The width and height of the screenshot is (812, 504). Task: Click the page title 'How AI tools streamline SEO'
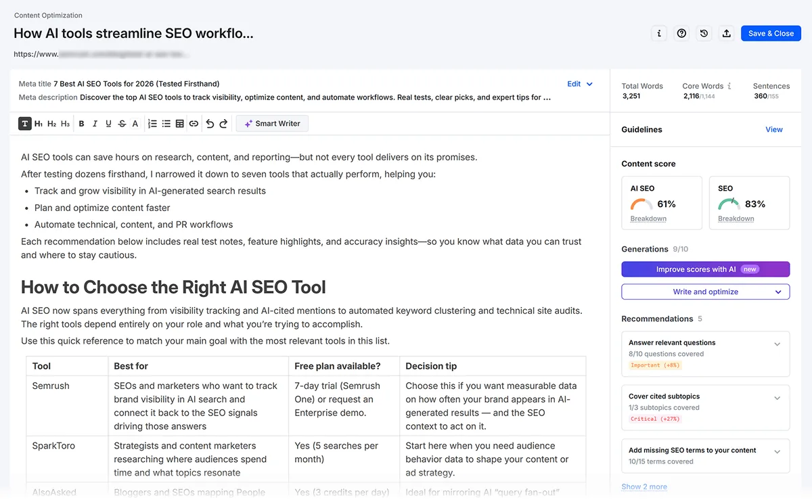pos(133,33)
